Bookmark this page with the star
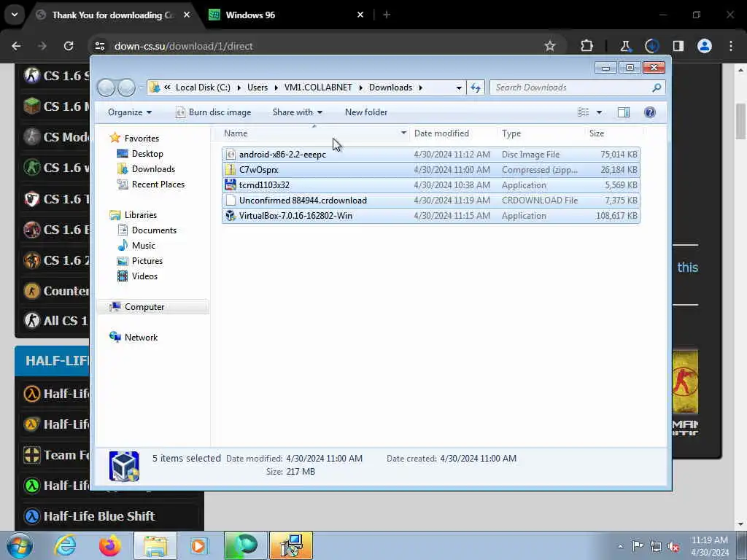 tap(550, 46)
